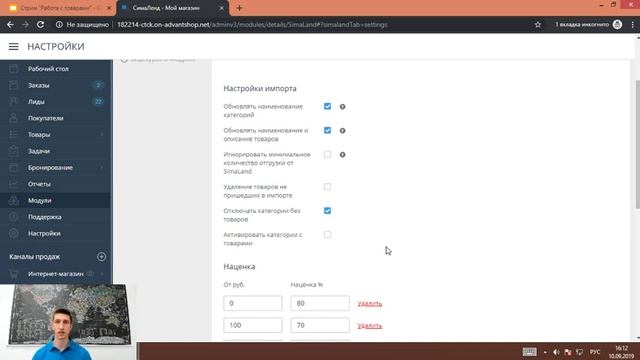Open the taskbar touch keyboard icon
Image resolution: width=640 pixels, height=360 pixels.
tap(530, 352)
